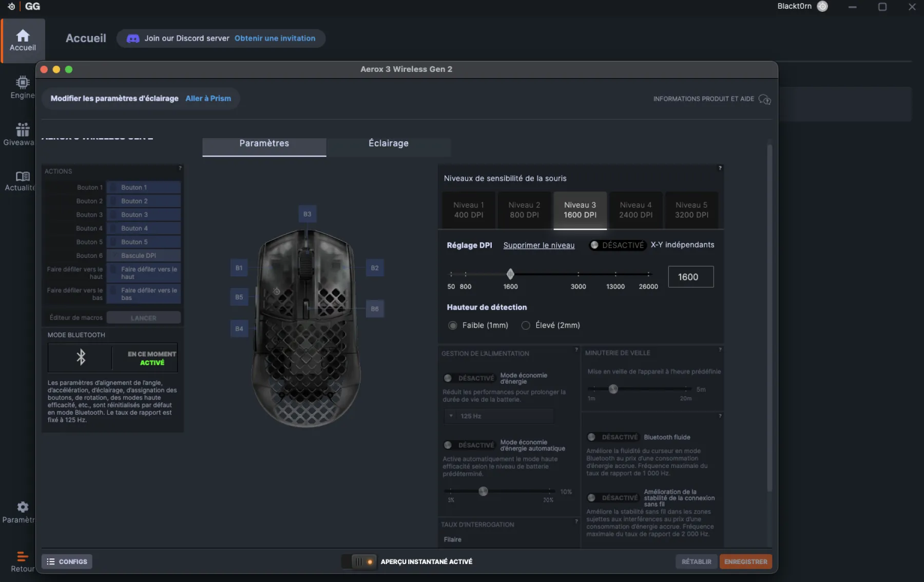Click the Discord logo icon

click(133, 39)
